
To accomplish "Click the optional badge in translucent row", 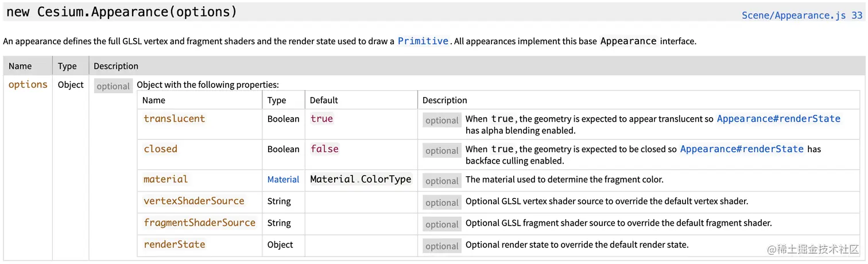I will coord(441,121).
